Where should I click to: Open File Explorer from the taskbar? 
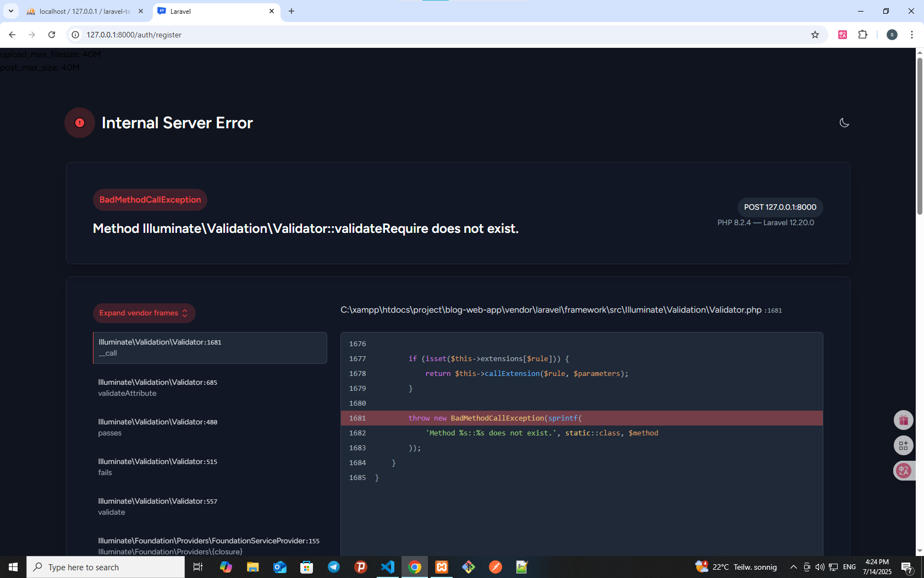252,567
